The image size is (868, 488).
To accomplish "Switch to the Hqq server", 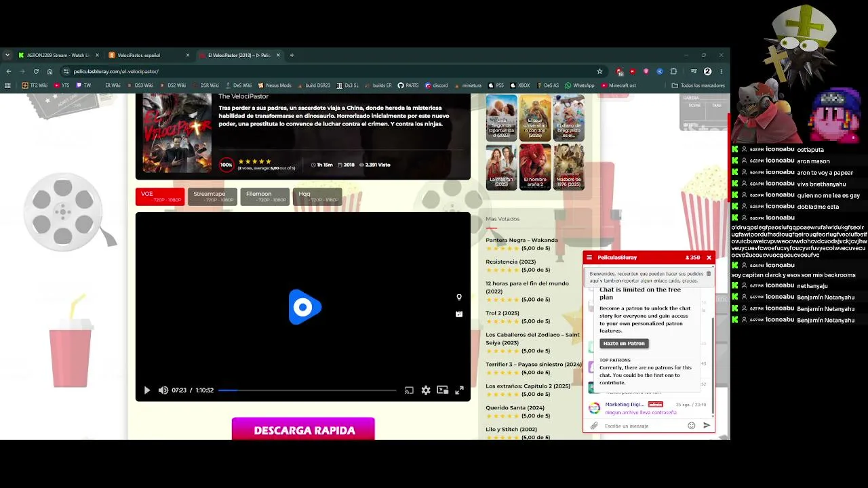I will tap(317, 197).
